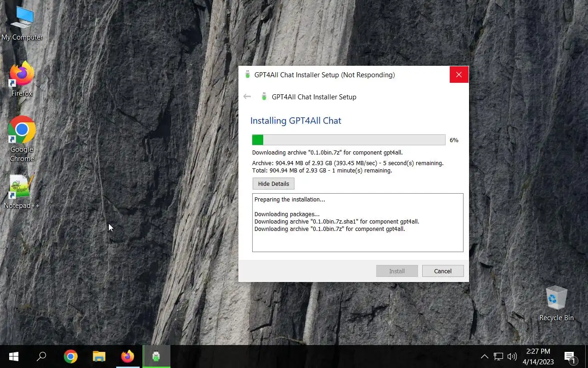The width and height of the screenshot is (588, 368).
Task: Open File Explorer from taskbar
Action: (99, 356)
